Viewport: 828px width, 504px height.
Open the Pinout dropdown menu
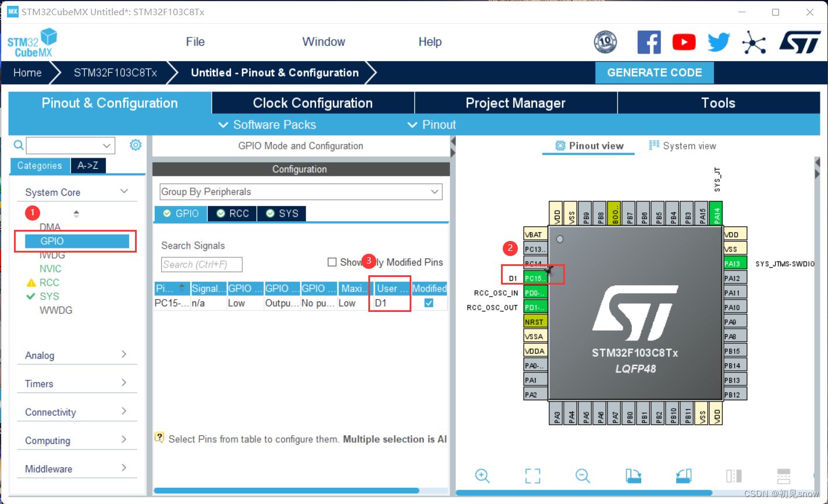click(x=432, y=125)
